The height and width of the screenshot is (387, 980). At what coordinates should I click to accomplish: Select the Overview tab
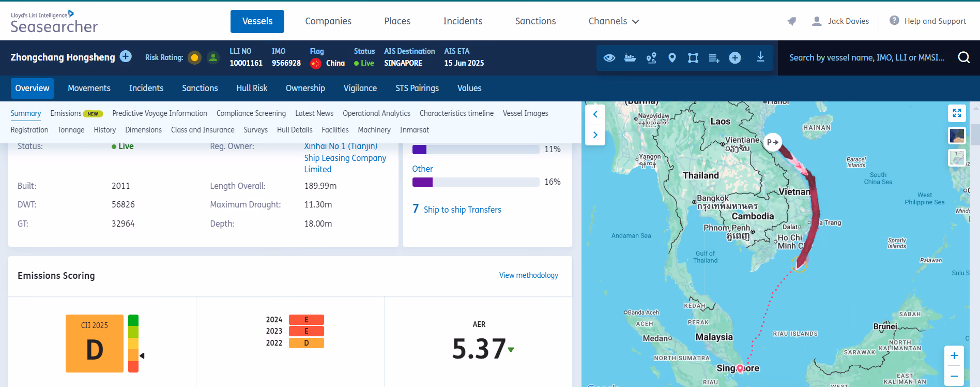[x=32, y=88]
